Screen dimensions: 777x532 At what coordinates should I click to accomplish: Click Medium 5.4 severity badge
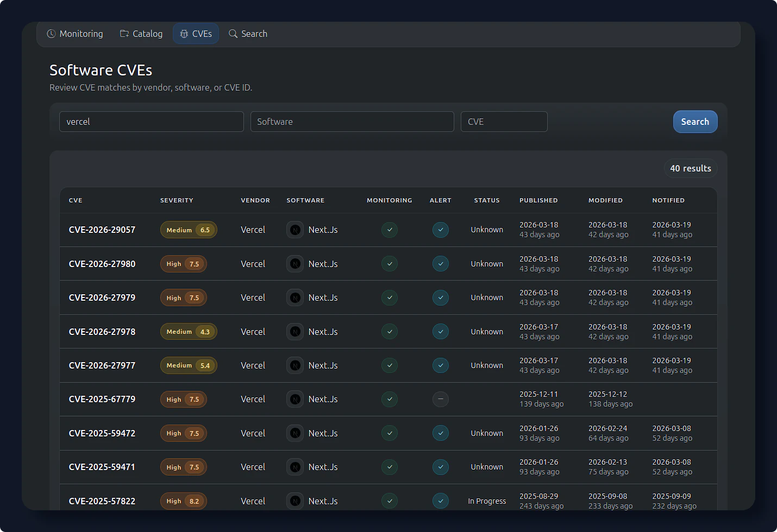[189, 365]
